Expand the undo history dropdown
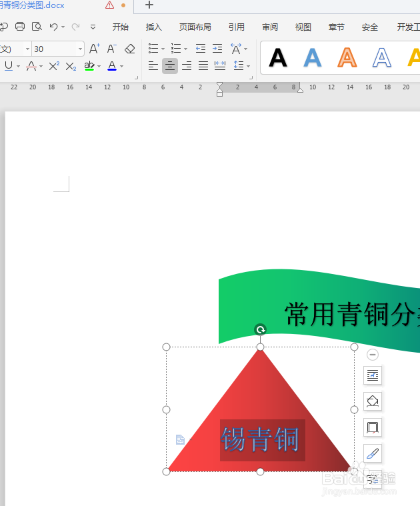Screen dimensions: 420x506 [63, 27]
